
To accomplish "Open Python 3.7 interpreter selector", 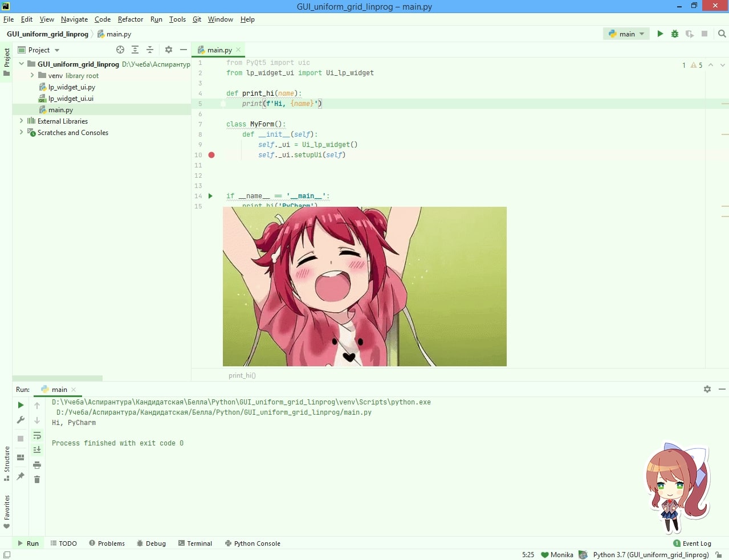I will 651,554.
